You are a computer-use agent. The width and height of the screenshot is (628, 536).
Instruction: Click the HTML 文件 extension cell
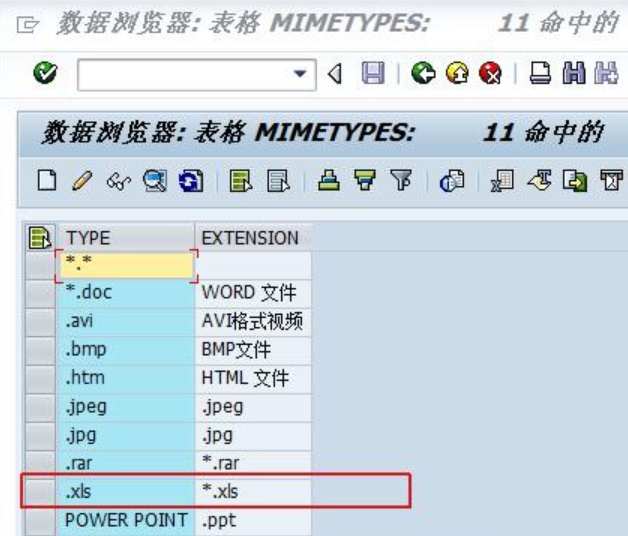253,379
